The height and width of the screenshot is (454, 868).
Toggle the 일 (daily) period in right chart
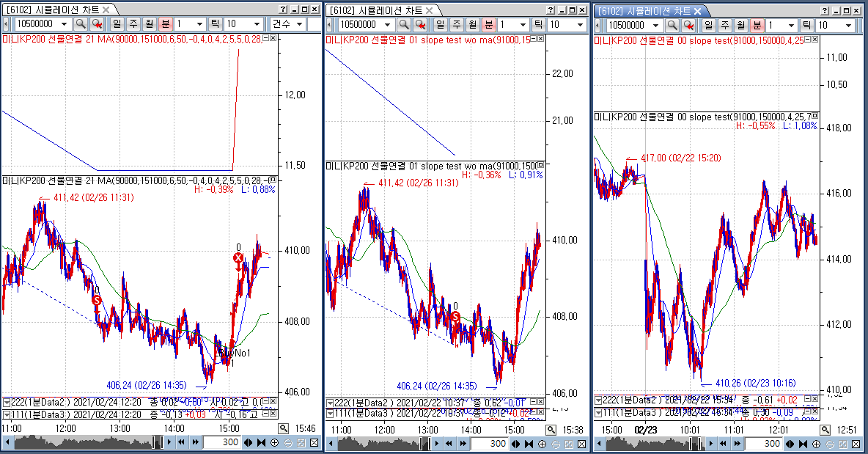710,24
